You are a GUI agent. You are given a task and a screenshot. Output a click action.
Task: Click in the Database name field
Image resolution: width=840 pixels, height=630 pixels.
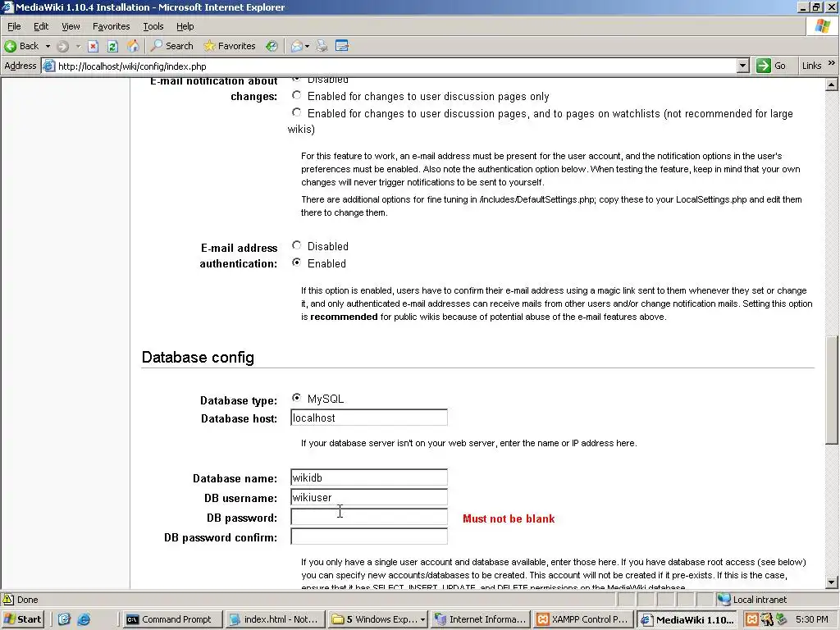[369, 478]
